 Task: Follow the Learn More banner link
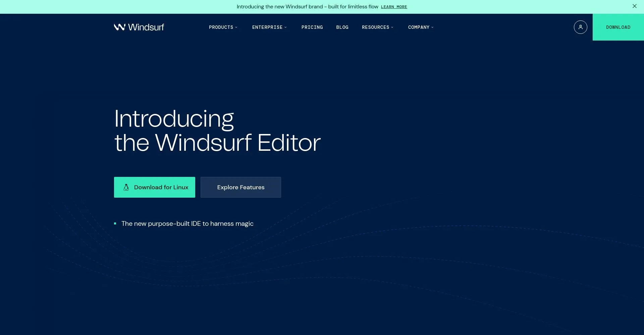[x=394, y=7]
